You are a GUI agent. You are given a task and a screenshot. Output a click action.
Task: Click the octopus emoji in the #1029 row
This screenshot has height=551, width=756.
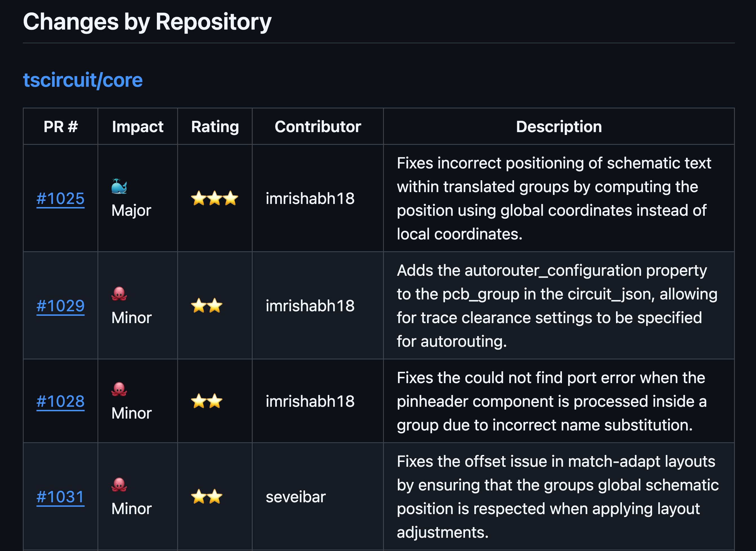tap(119, 294)
